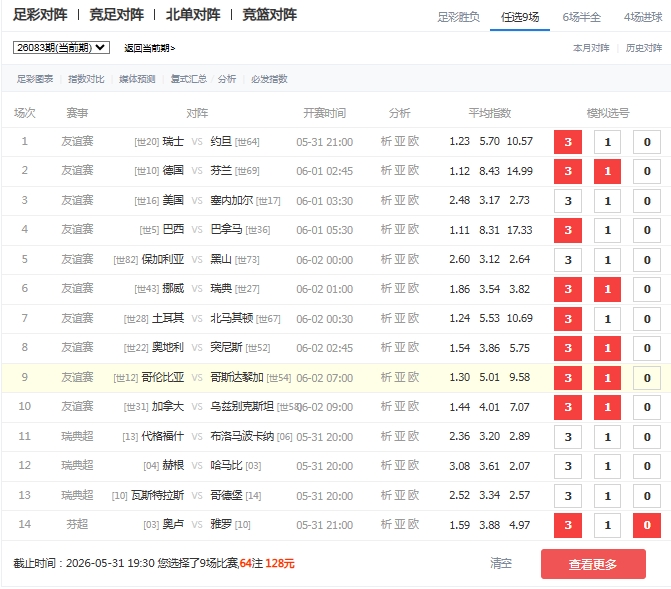This screenshot has width=671, height=589.
Task: Click team name 乌兹别克斯坦
Action: (242, 407)
